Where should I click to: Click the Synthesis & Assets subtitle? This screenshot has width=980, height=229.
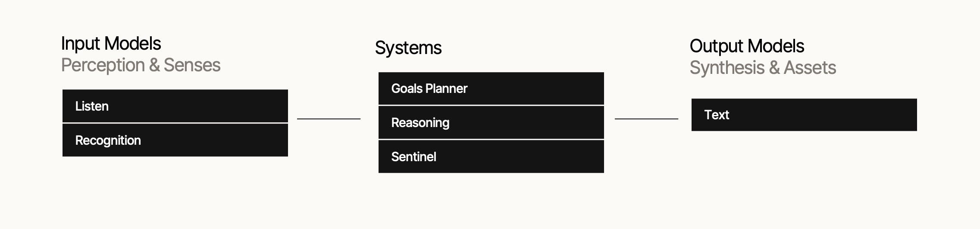click(x=763, y=68)
